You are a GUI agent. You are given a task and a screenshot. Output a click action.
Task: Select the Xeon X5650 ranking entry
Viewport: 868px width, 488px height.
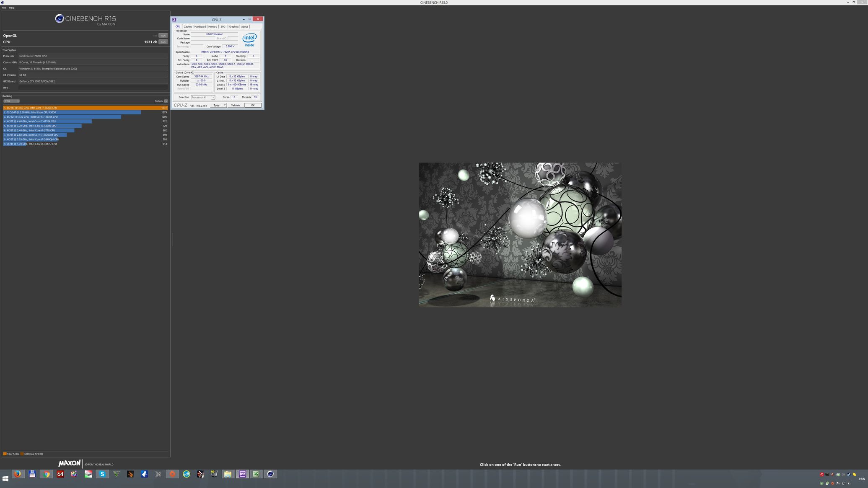click(71, 112)
